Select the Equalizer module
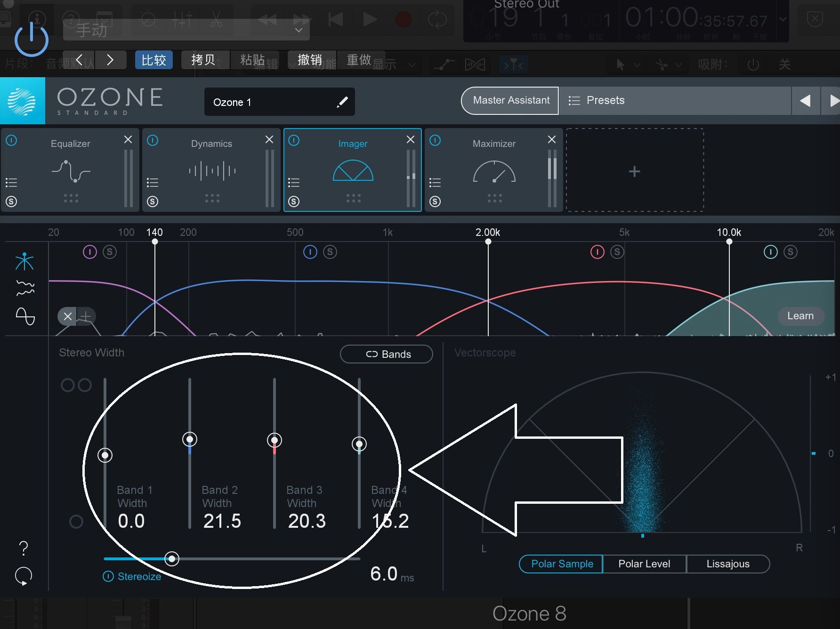 (71, 170)
